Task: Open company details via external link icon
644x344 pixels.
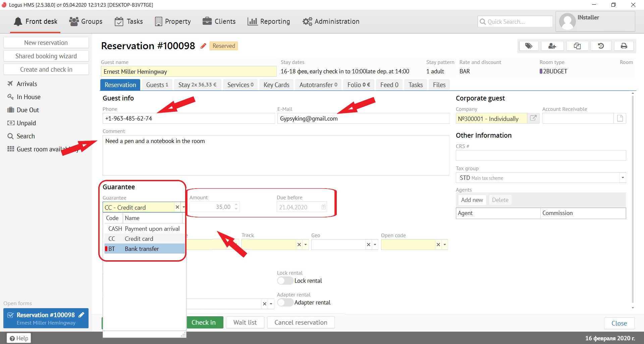Action: tap(533, 118)
